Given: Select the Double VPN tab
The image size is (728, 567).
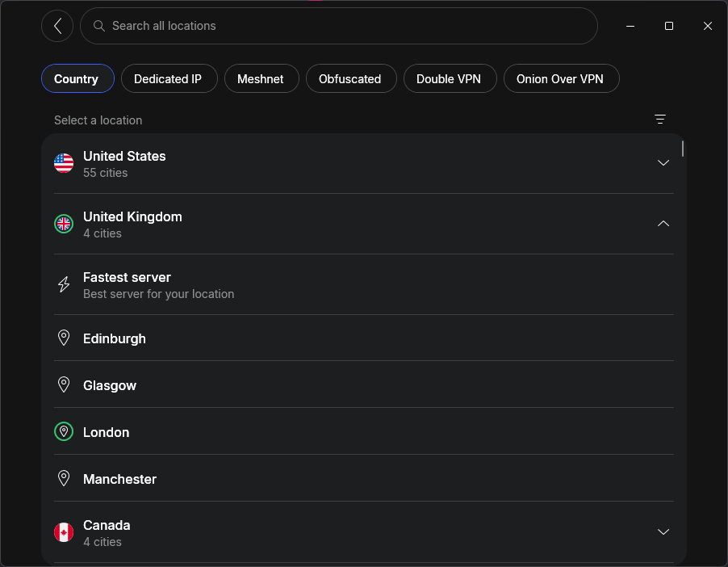Looking at the screenshot, I should tap(450, 78).
